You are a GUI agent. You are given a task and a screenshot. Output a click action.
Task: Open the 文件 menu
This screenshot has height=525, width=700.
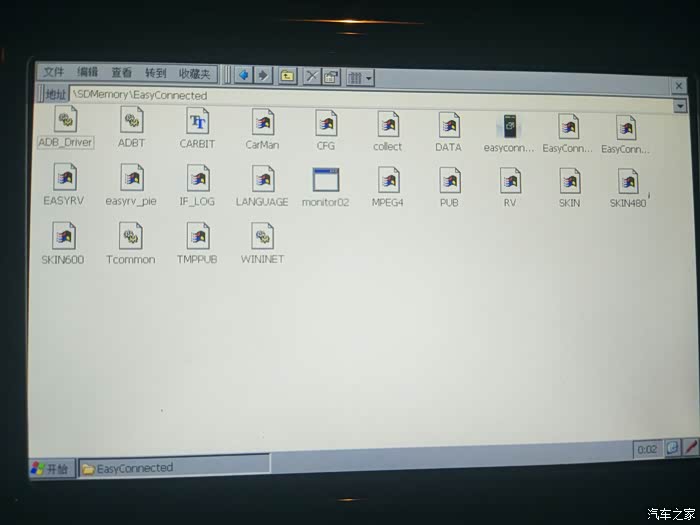coord(53,72)
